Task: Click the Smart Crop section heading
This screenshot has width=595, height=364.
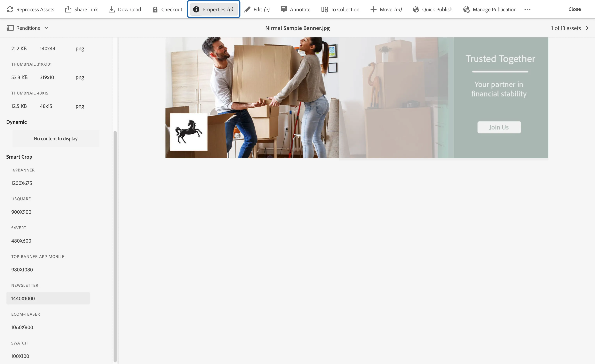Action: [x=19, y=157]
